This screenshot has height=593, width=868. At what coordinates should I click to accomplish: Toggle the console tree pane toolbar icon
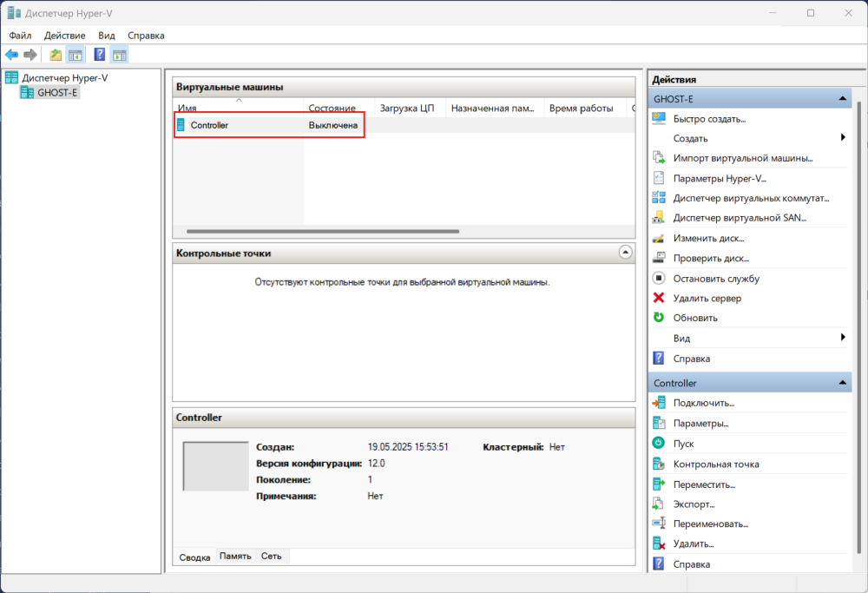[x=76, y=55]
